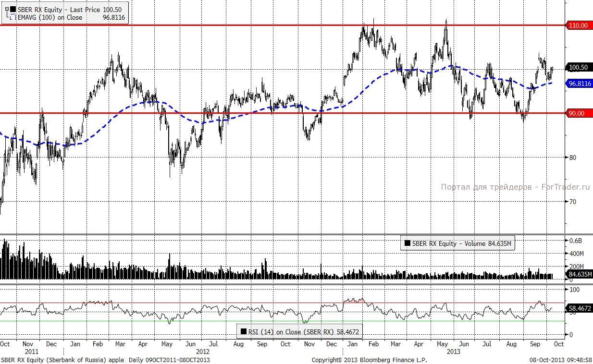Click the dashed EMAVG legend line icon

[12, 18]
